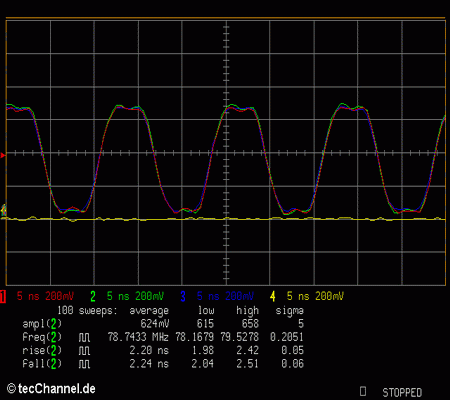The image size is (450, 400).
Task: Select channel 4 5 ns 200mV setting
Action: [x=315, y=296]
